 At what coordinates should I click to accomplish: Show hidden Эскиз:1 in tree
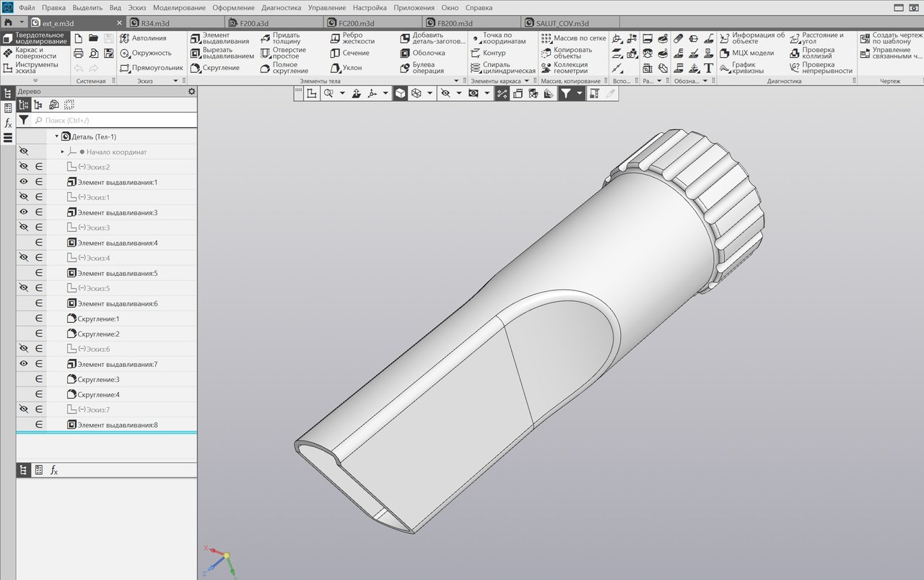click(x=24, y=197)
